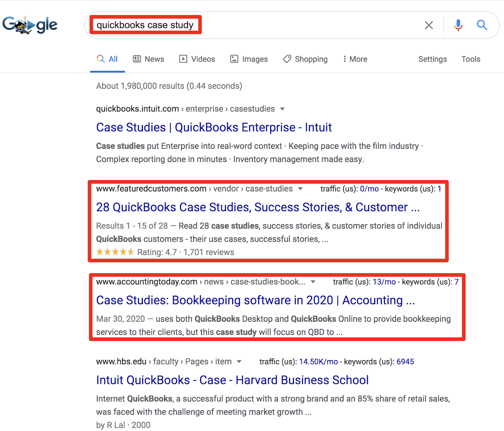Open Intuit QuickBooks - Case - Harvard Business School

[x=232, y=380]
